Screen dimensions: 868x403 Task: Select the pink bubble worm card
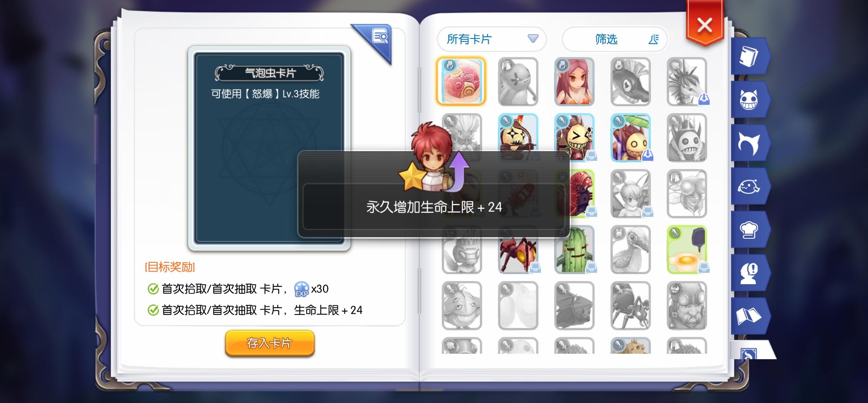tap(461, 81)
